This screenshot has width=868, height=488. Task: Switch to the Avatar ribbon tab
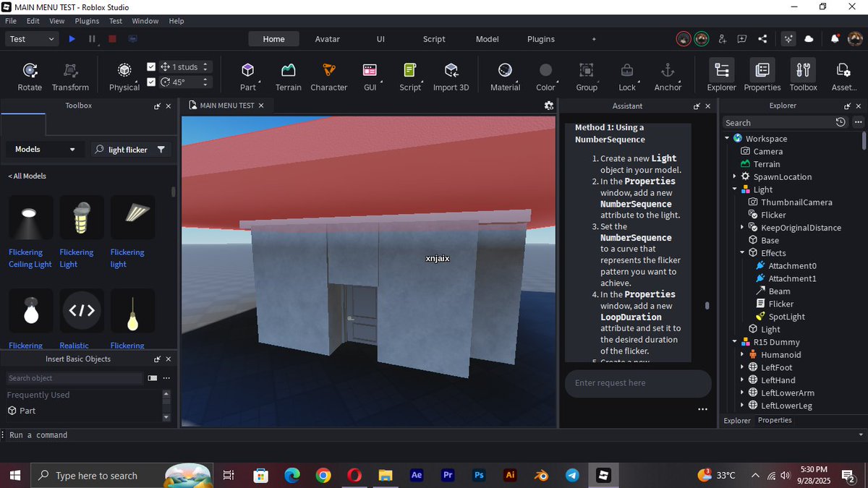[329, 39]
